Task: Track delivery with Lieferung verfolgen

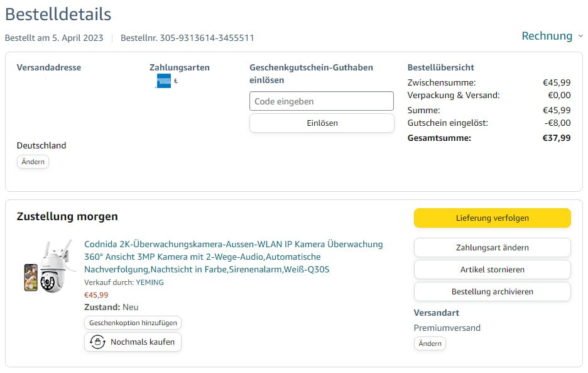Action: (x=492, y=218)
